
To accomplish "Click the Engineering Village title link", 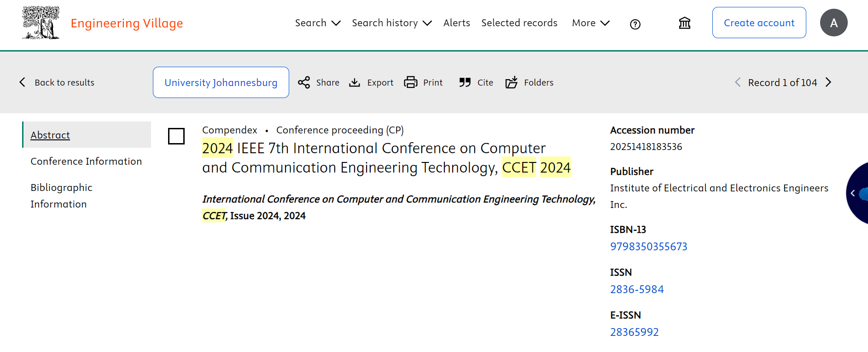I will click(127, 23).
